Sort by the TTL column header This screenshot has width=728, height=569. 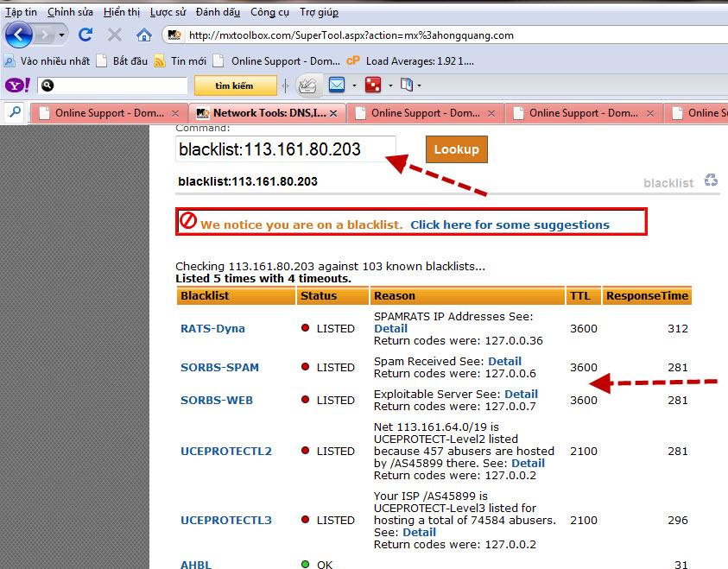click(583, 295)
